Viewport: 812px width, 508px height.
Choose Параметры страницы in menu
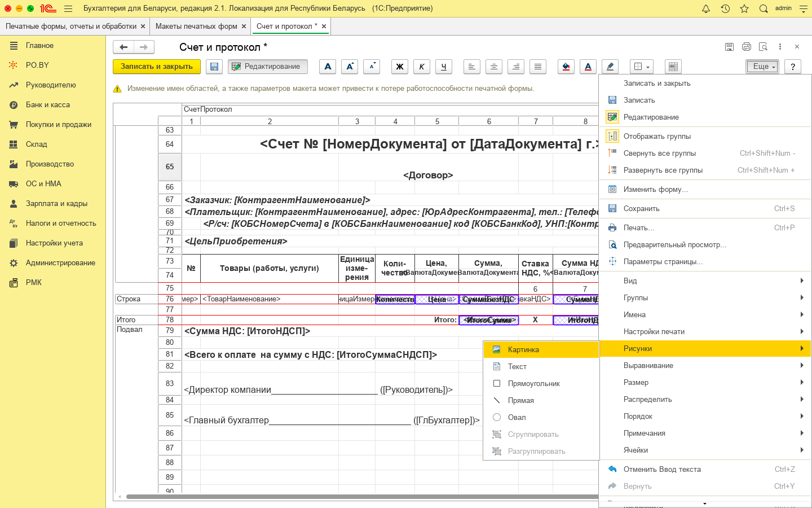(x=705, y=261)
